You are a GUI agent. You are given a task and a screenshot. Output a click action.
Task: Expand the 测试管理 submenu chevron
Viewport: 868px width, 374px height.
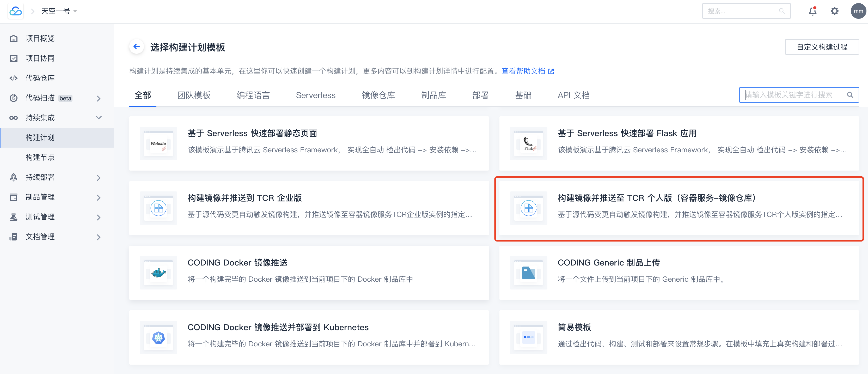coord(98,218)
